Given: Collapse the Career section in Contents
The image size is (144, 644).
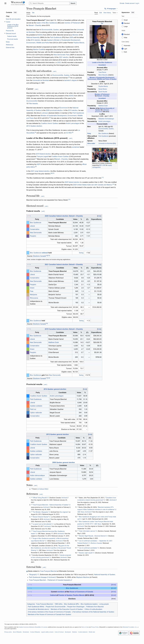Looking at the screenshot, I should (5, 22).
